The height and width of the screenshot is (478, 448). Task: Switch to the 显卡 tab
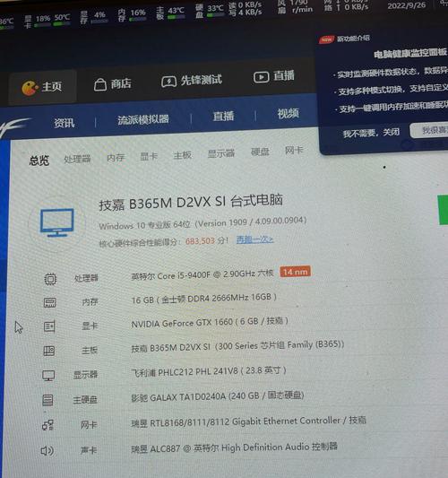[149, 156]
